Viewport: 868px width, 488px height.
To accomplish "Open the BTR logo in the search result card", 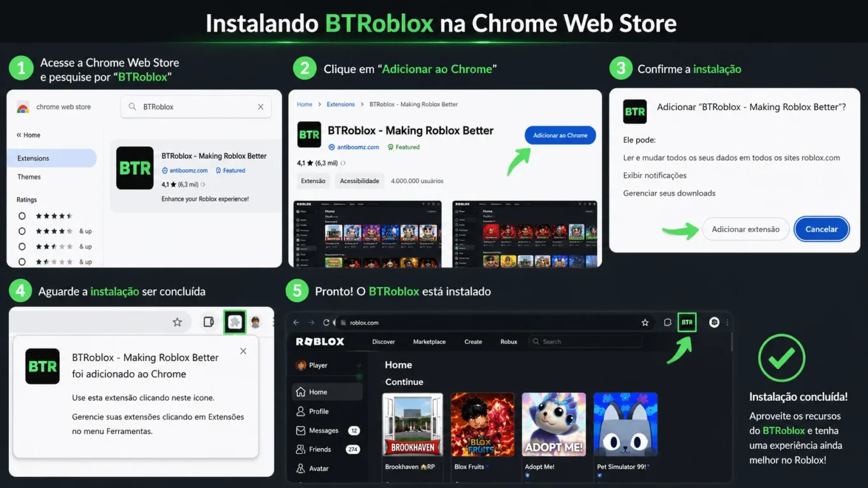I will click(135, 168).
